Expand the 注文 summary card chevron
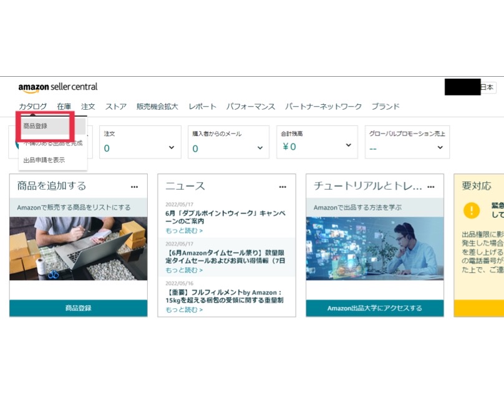The height and width of the screenshot is (420, 504). pos(172,147)
